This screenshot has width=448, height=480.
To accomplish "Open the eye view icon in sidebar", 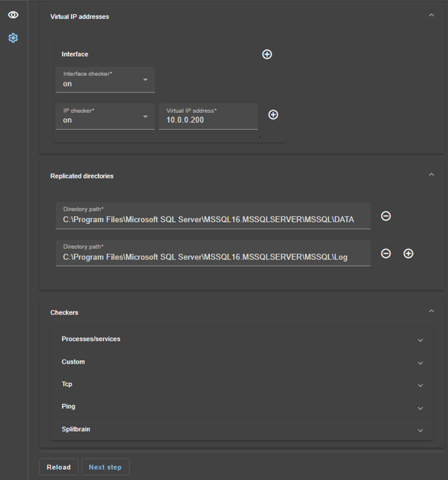I will point(13,15).
